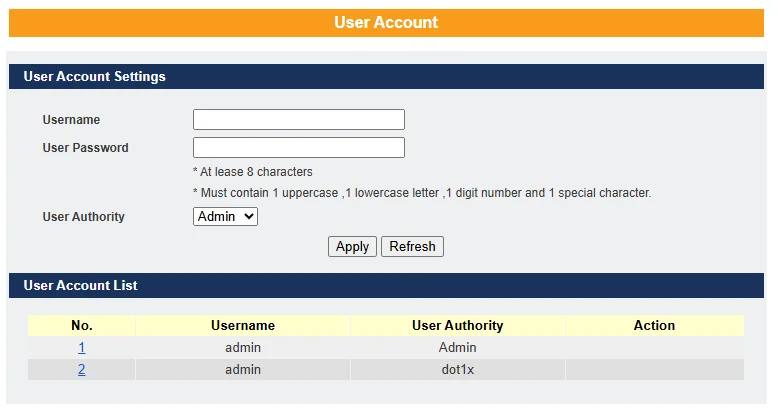The width and height of the screenshot is (778, 420).
Task: Click the 'User Password' field label
Action: click(x=85, y=147)
